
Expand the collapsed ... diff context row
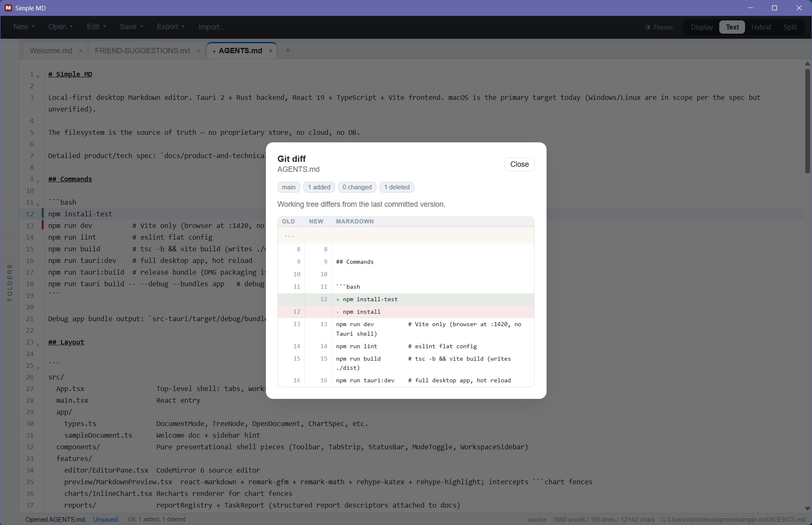406,235
